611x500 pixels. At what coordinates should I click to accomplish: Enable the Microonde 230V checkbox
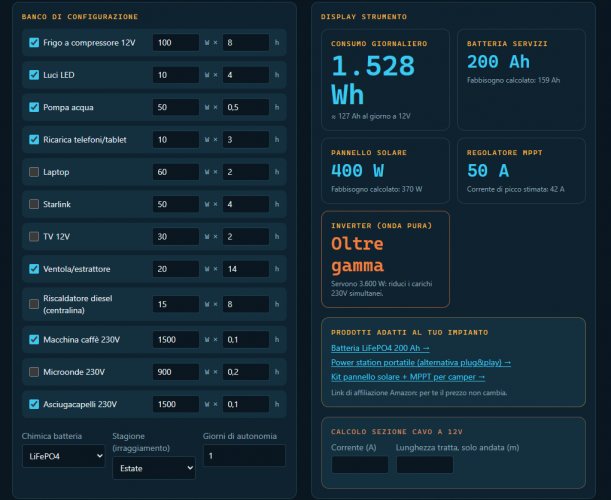coord(34,372)
